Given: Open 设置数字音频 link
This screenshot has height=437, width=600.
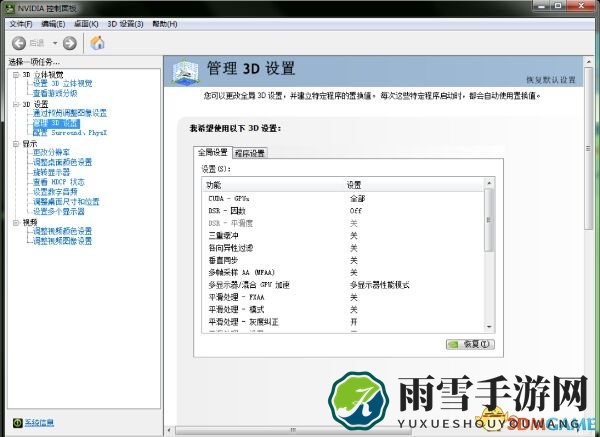Looking at the screenshot, I should coord(55,192).
